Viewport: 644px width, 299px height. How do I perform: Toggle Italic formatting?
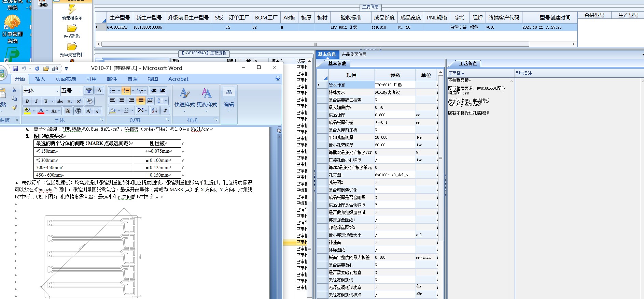tap(36, 101)
